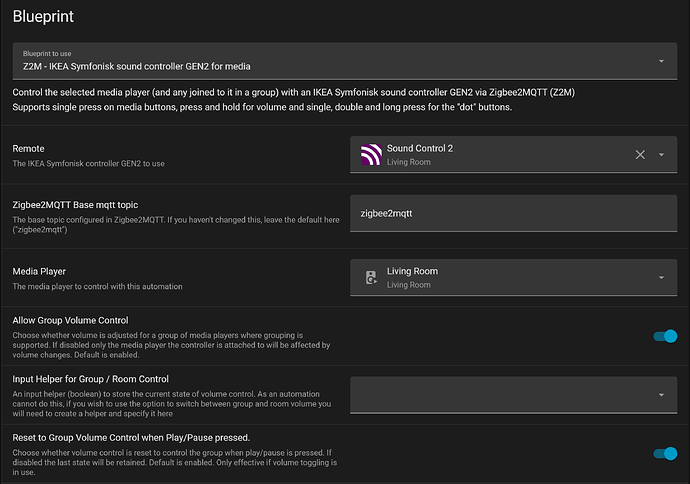Click 'Allow Group Volume Control' label
This screenshot has width=690, height=484.
tap(70, 320)
